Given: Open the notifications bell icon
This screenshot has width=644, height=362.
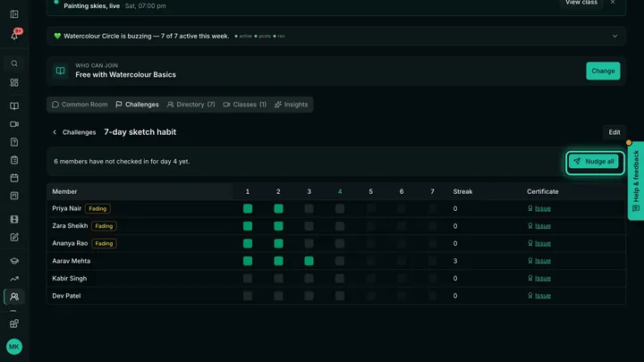Looking at the screenshot, I should pos(14,36).
